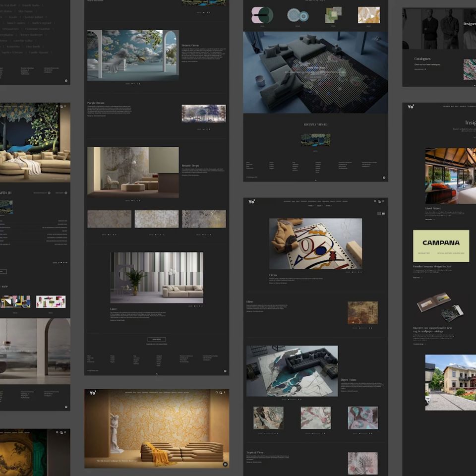
Task: Select the Digest Tensa rug image
Action: tap(292, 371)
